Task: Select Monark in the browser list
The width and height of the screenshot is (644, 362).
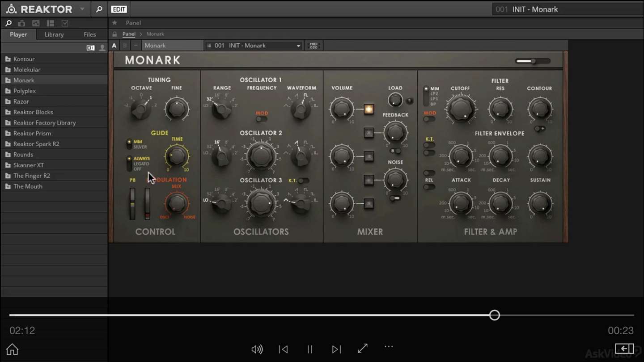Action: (x=54, y=80)
